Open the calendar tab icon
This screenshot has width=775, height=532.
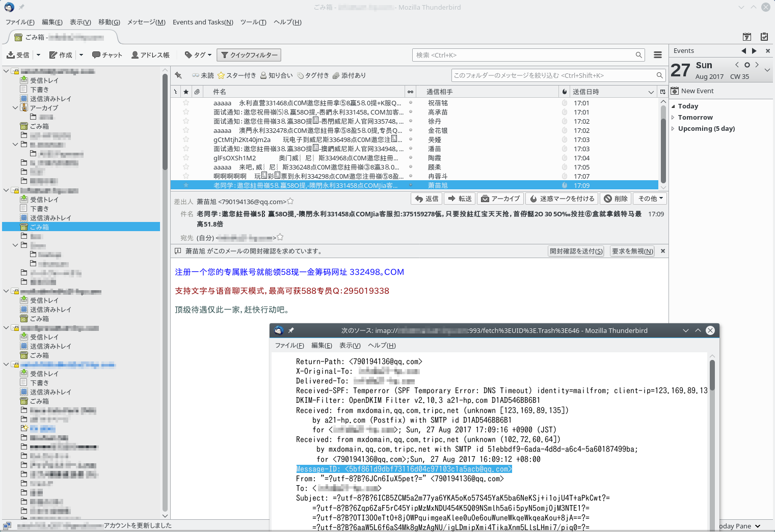pyautogui.click(x=747, y=37)
